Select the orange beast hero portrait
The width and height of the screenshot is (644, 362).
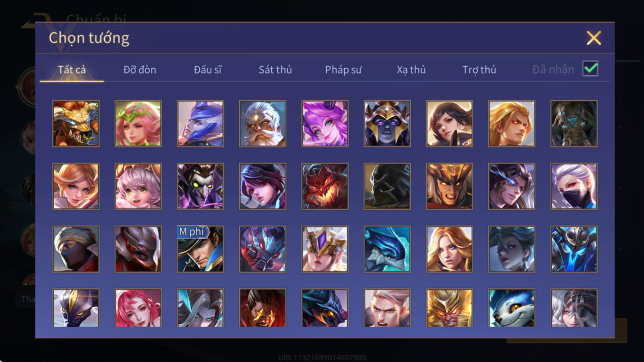76,124
